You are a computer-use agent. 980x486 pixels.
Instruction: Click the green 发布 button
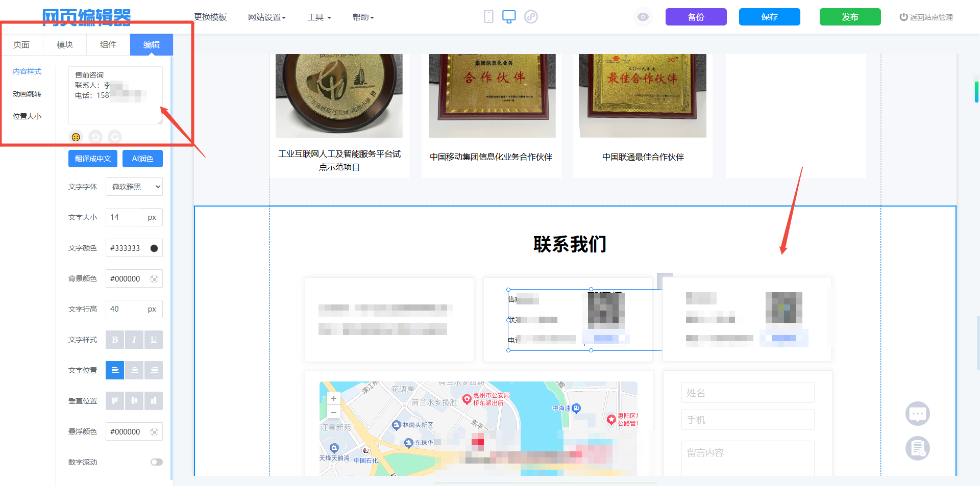point(850,17)
